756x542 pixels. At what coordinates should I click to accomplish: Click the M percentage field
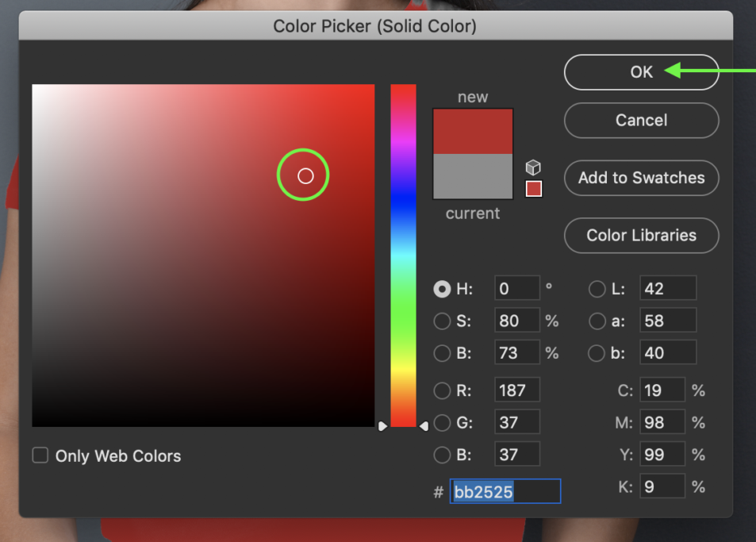coord(662,422)
